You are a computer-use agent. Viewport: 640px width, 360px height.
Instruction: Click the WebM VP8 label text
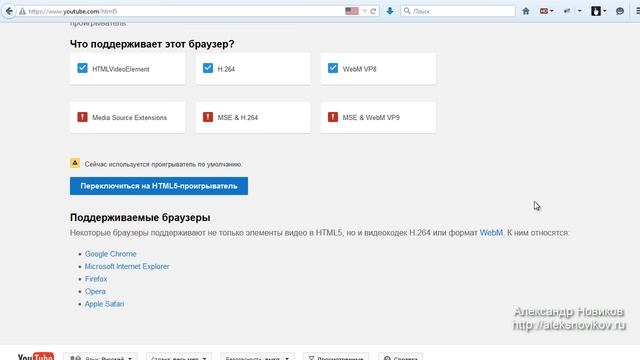tap(359, 69)
